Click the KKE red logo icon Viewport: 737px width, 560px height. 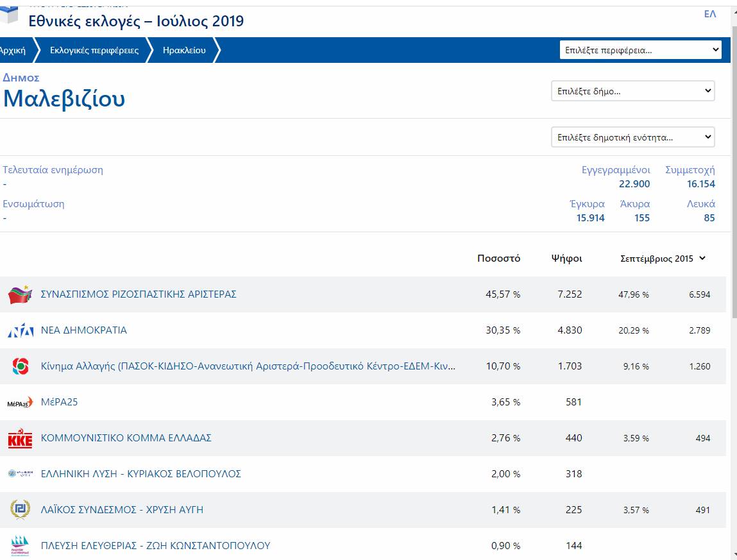[20, 439]
